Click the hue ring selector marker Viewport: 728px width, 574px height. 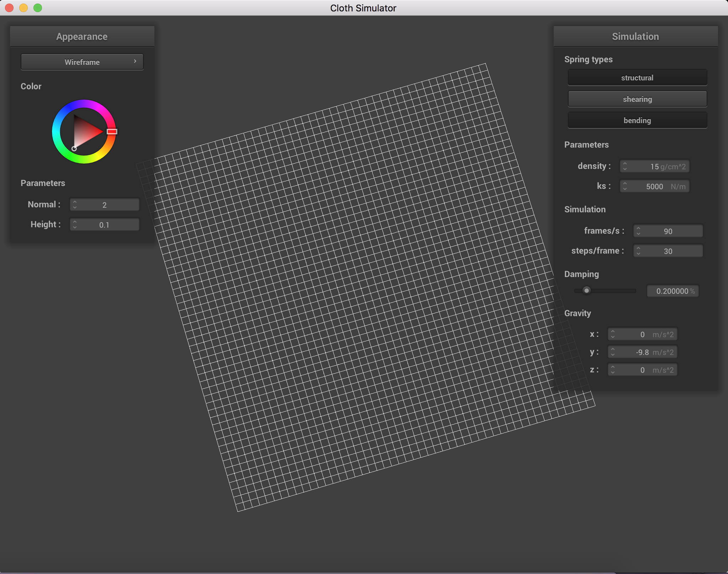(112, 132)
